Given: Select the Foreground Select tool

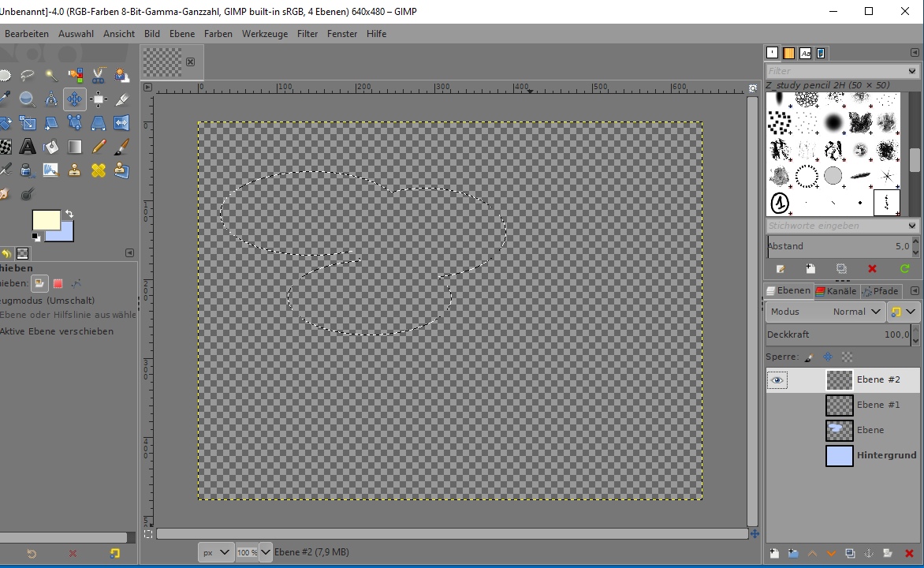Looking at the screenshot, I should click(x=122, y=75).
